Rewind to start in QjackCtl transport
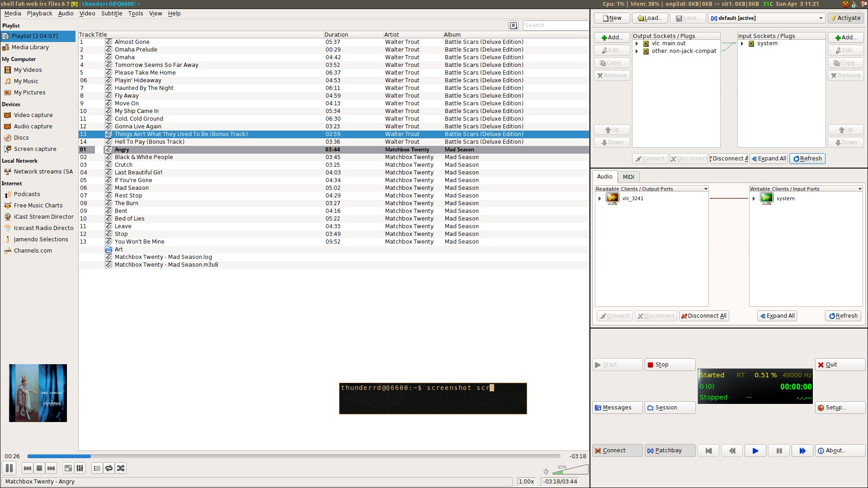 point(708,450)
